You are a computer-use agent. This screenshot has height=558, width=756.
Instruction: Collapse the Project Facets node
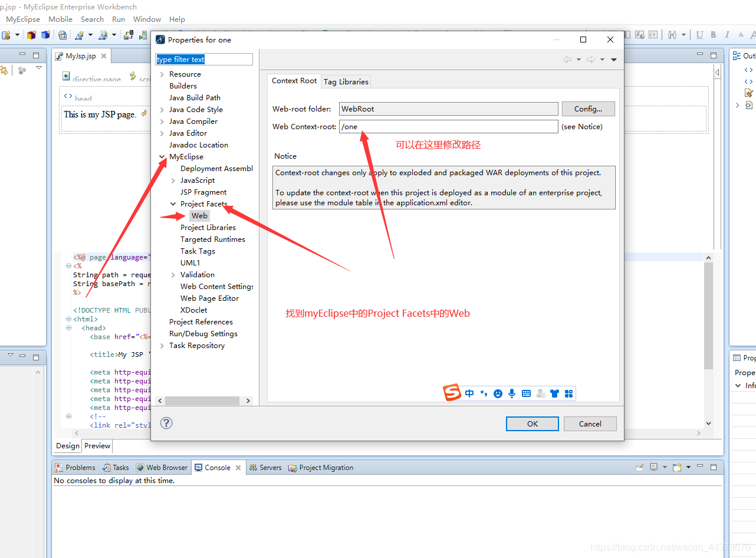tap(173, 204)
